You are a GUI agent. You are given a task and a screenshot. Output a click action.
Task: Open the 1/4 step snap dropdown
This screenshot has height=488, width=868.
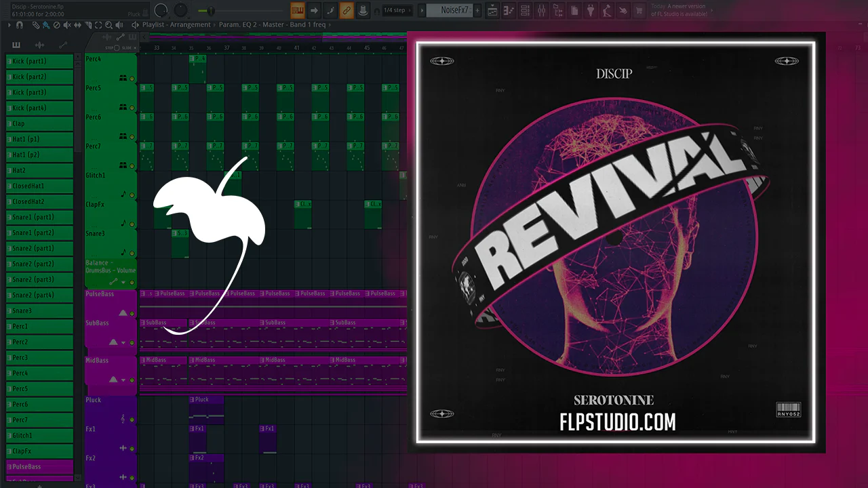point(397,10)
